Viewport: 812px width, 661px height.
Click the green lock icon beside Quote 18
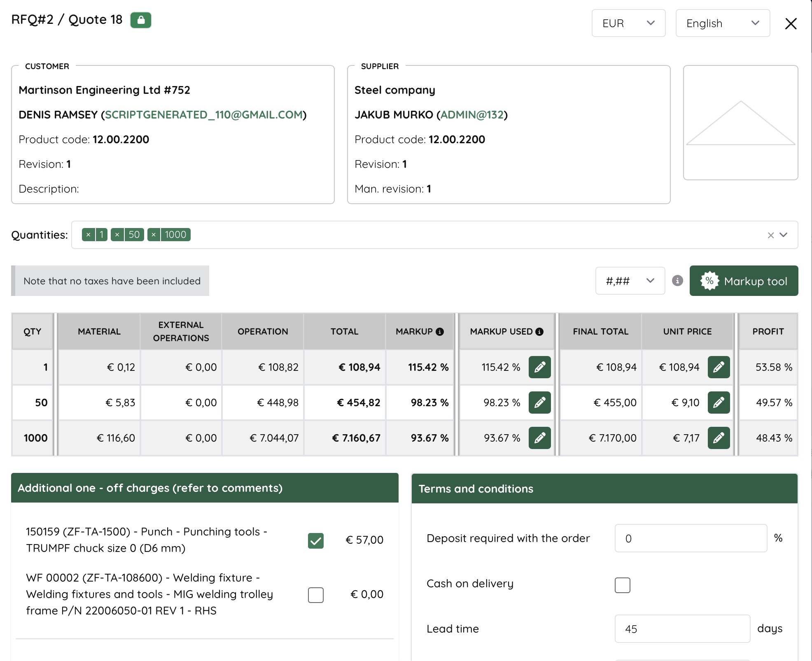141,20
